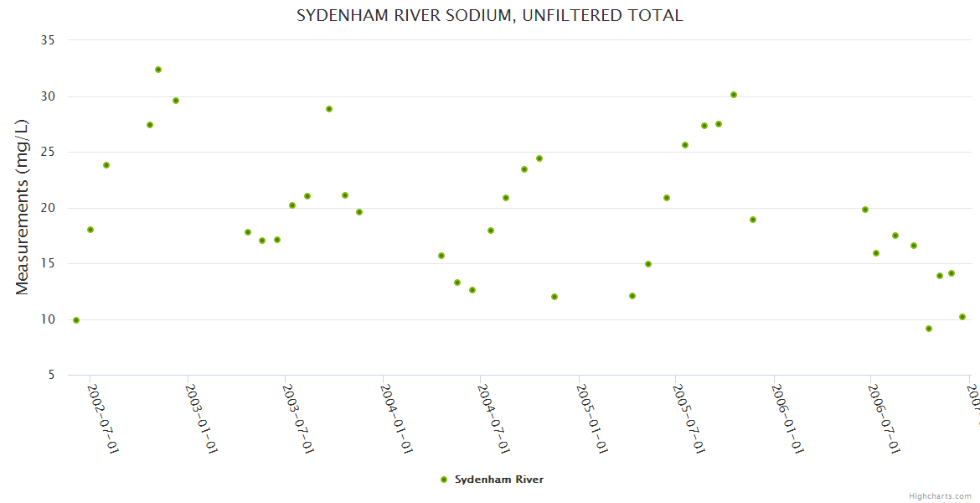
Task: Select the last data point at the right edge
Action: [962, 317]
